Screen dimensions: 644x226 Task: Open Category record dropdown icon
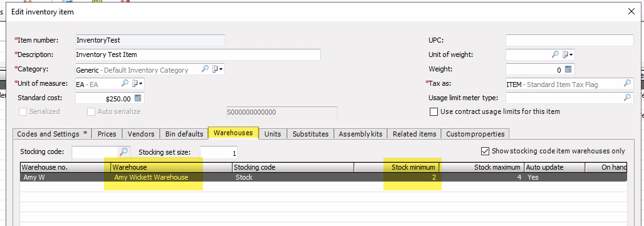pyautogui.click(x=217, y=69)
